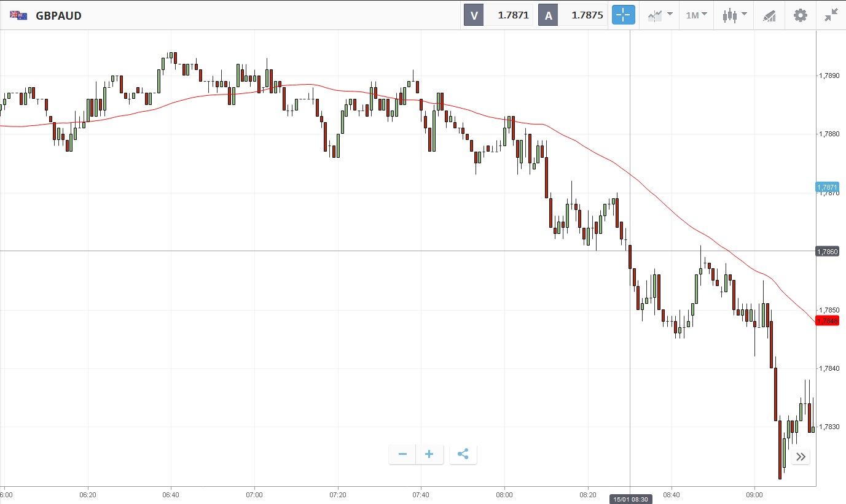Open the candlestick chart type dropdown
This screenshot has height=504, width=846.
click(x=734, y=15)
